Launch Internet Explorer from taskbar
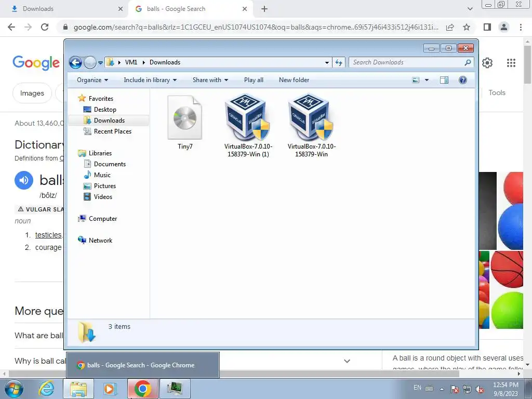 (x=46, y=389)
